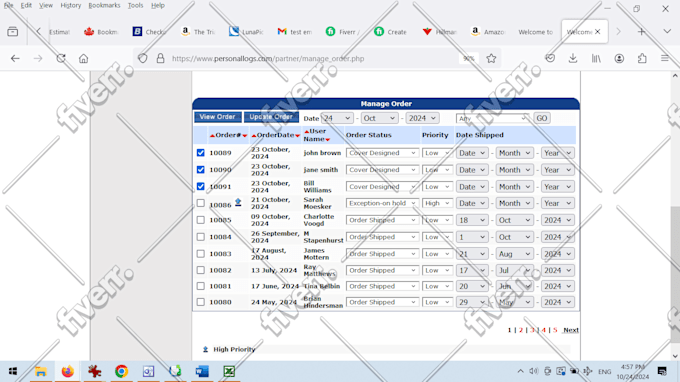Image resolution: width=680 pixels, height=382 pixels.
Task: Close the active Welcome tab
Action: 598,32
